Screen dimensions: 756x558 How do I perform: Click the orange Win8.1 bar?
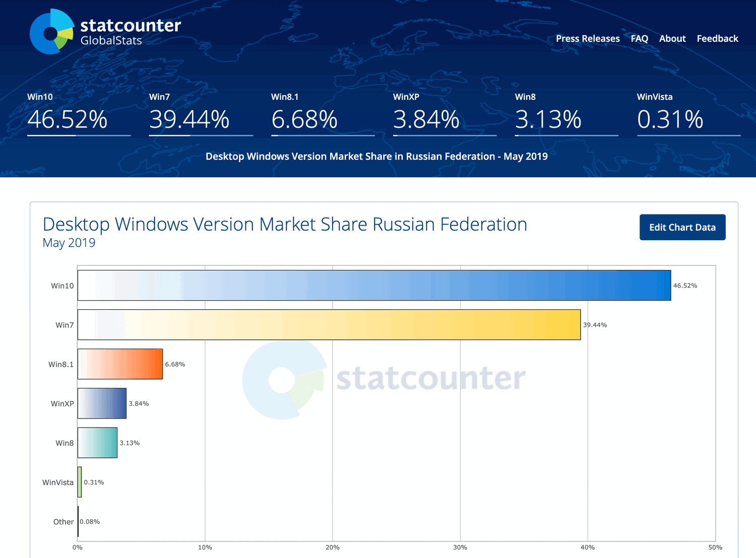120,364
